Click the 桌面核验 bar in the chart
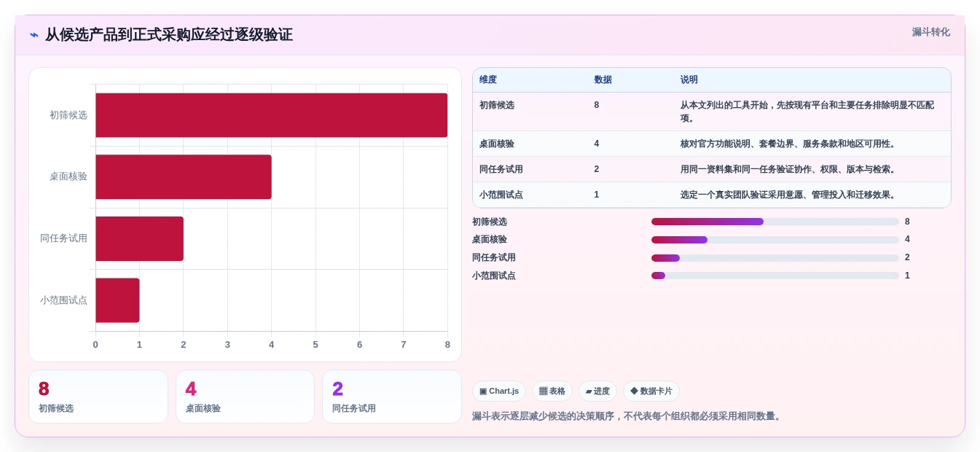Image resolution: width=980 pixels, height=452 pixels. coord(184,176)
